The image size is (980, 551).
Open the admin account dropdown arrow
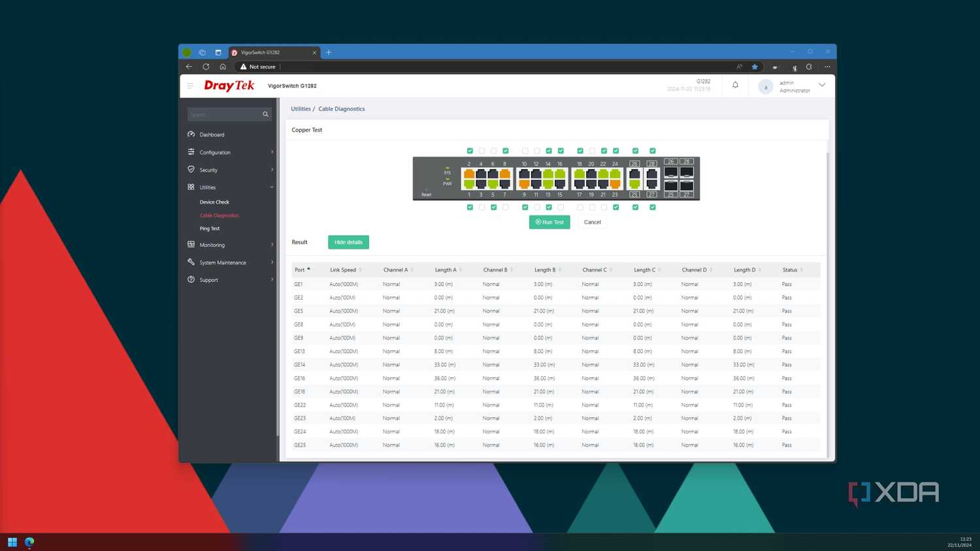coord(822,85)
